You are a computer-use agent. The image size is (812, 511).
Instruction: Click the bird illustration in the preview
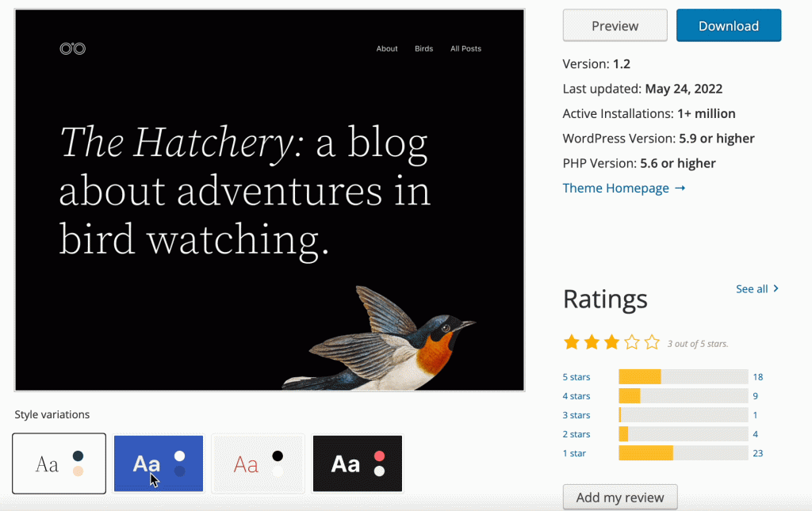(x=393, y=337)
